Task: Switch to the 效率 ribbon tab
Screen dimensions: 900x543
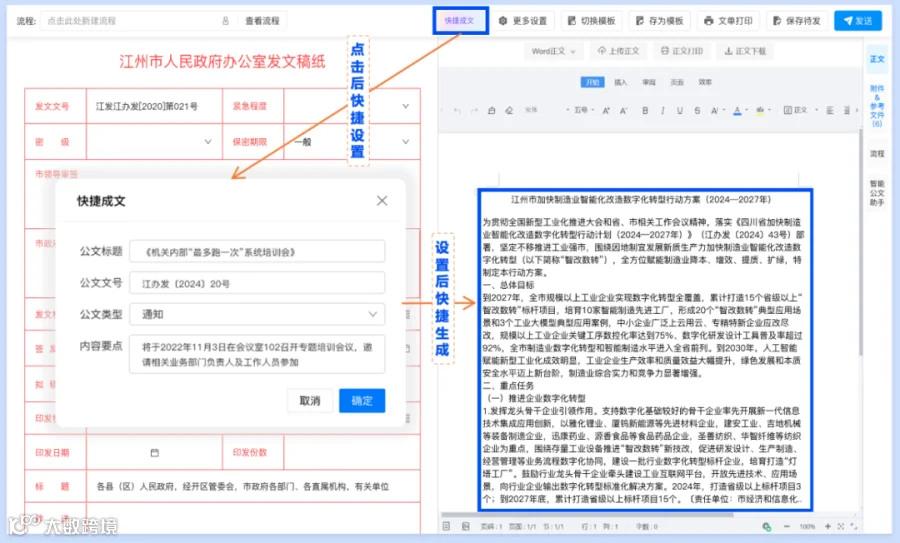Action: [x=705, y=82]
